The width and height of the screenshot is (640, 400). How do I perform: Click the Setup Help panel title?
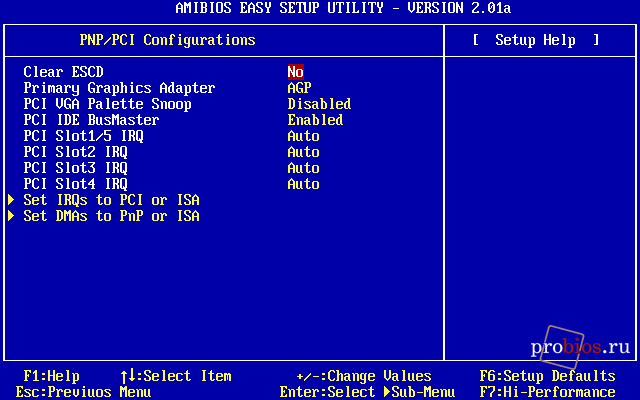[536, 40]
